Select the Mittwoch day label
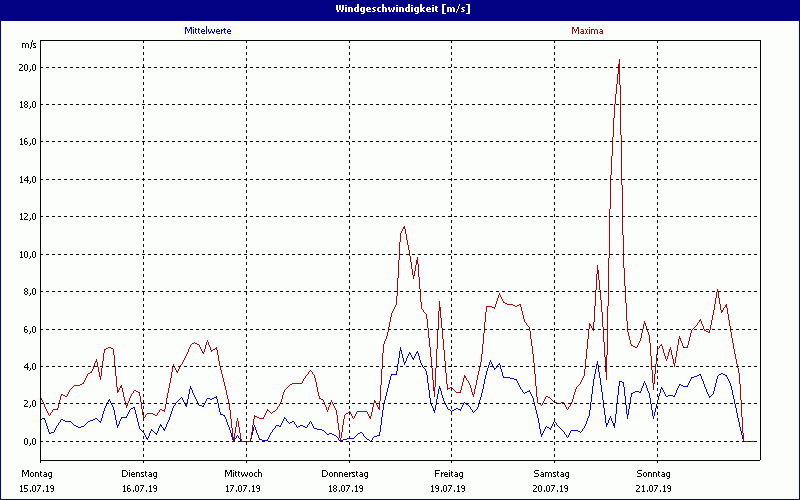The image size is (800, 500). (x=243, y=474)
